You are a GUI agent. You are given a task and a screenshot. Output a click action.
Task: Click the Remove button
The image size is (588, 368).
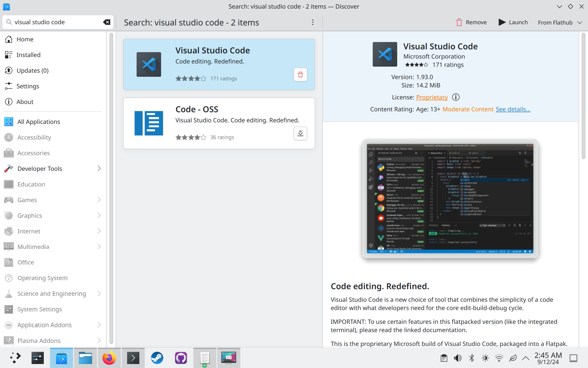[471, 22]
